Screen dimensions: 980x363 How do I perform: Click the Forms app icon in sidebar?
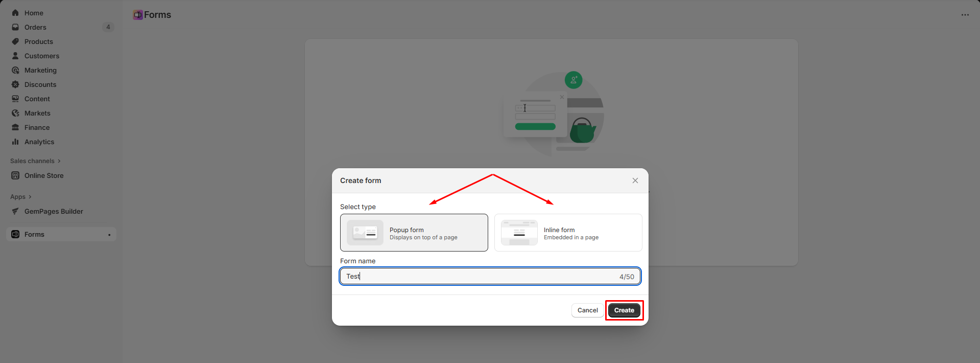tap(15, 234)
